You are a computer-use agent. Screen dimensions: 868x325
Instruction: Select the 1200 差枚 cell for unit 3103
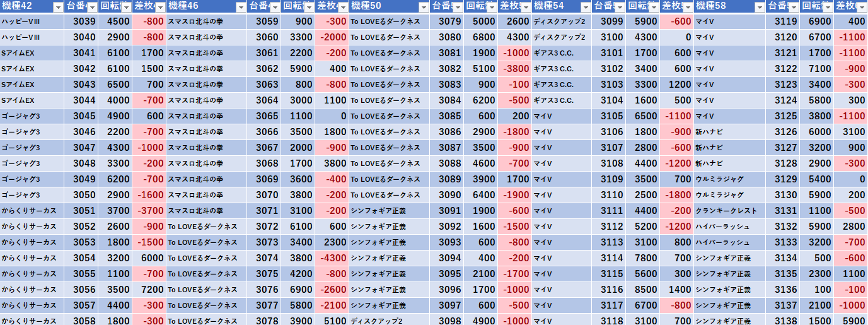coord(677,85)
